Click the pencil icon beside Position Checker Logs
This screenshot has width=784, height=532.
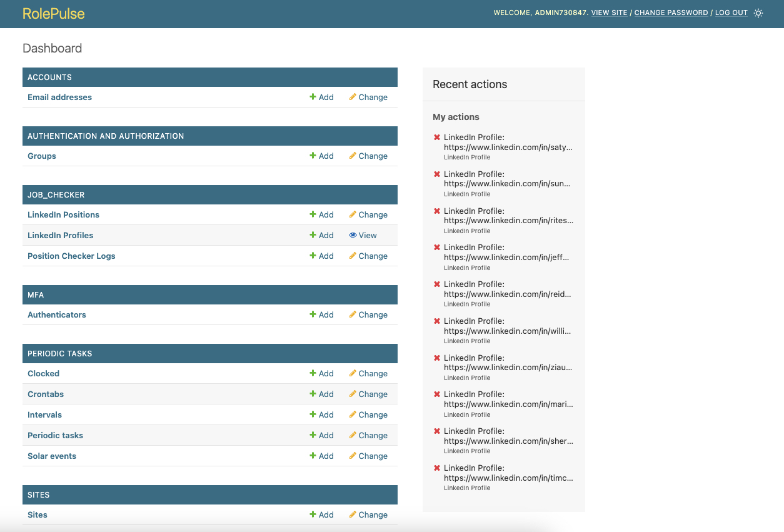(353, 256)
